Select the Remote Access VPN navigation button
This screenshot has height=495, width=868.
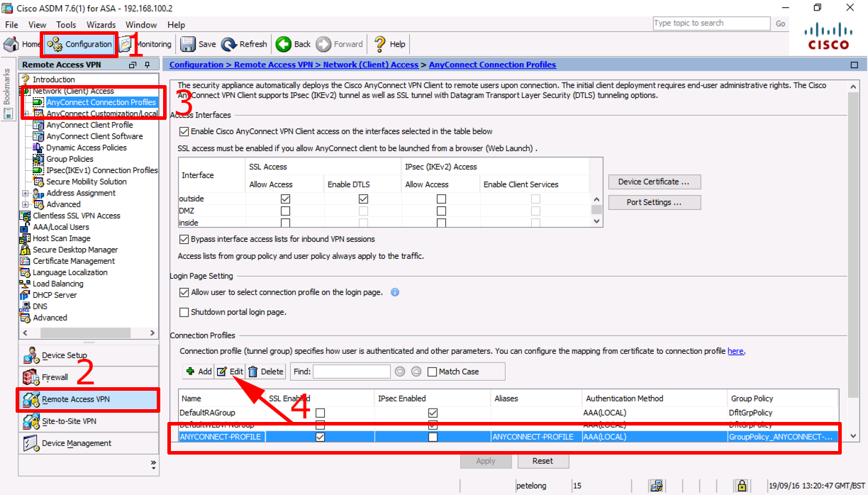[88, 399]
